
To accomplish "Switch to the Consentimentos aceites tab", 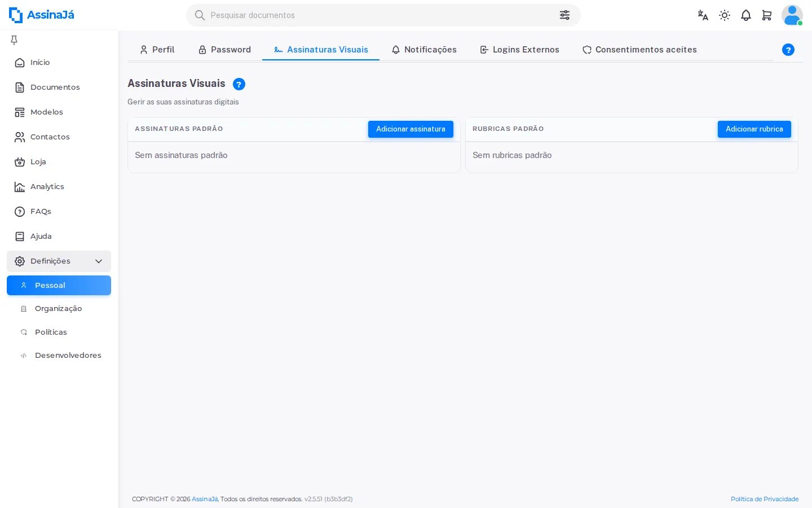I will (x=639, y=50).
